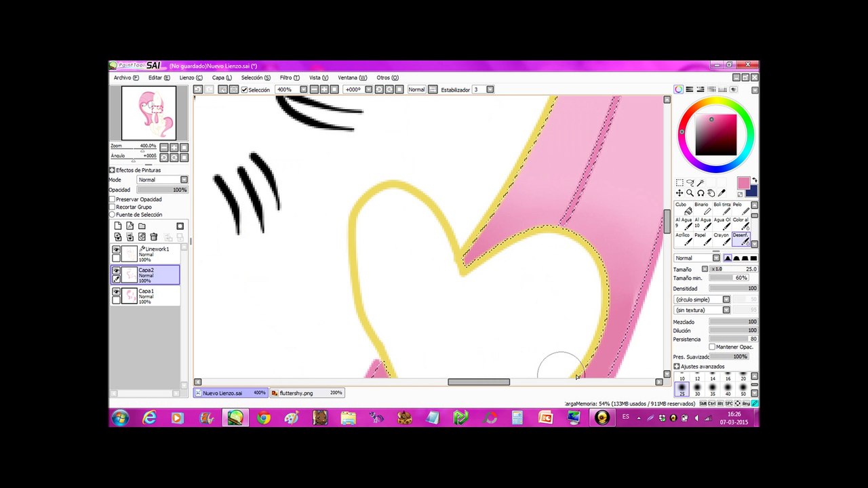Choose the Cubo bucket tool

(683, 209)
